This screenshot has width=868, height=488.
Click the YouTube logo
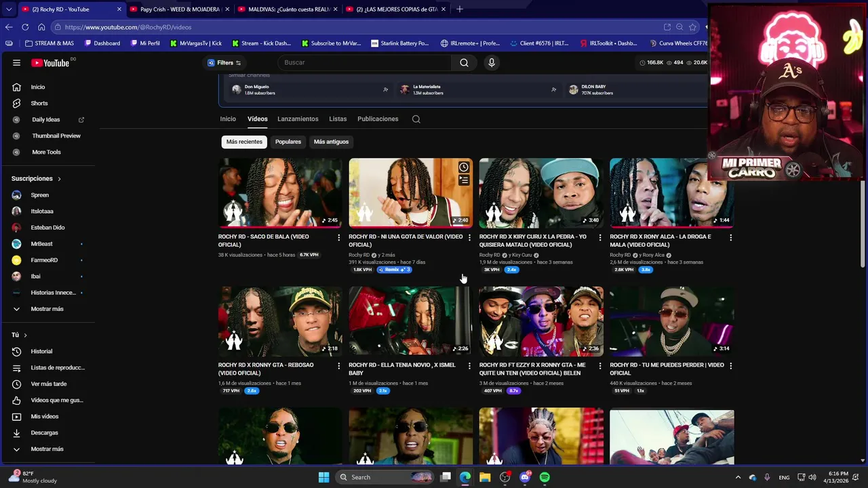pyautogui.click(x=50, y=62)
